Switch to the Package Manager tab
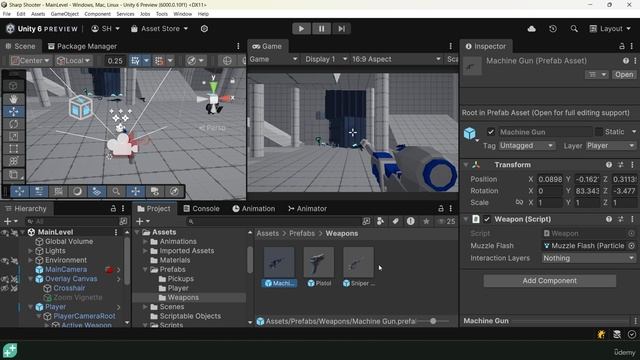Screen dimensions: 640x360 (x=82, y=47)
